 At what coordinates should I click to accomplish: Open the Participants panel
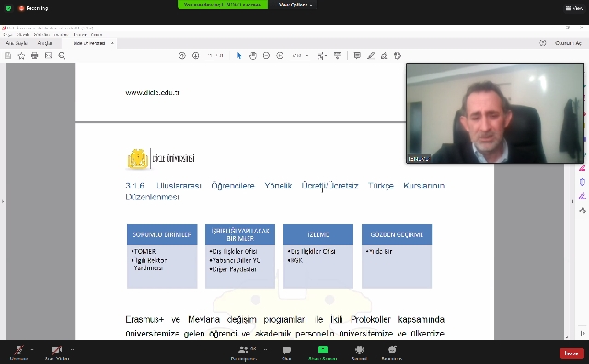point(244,353)
